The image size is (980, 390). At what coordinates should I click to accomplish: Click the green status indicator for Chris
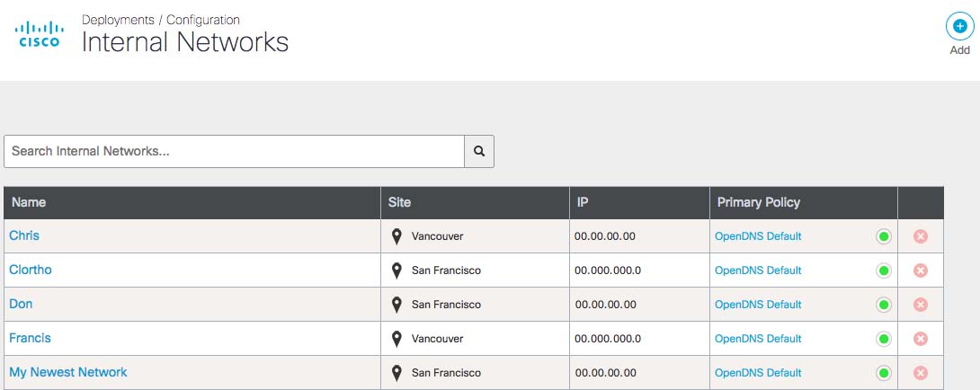pos(884,236)
